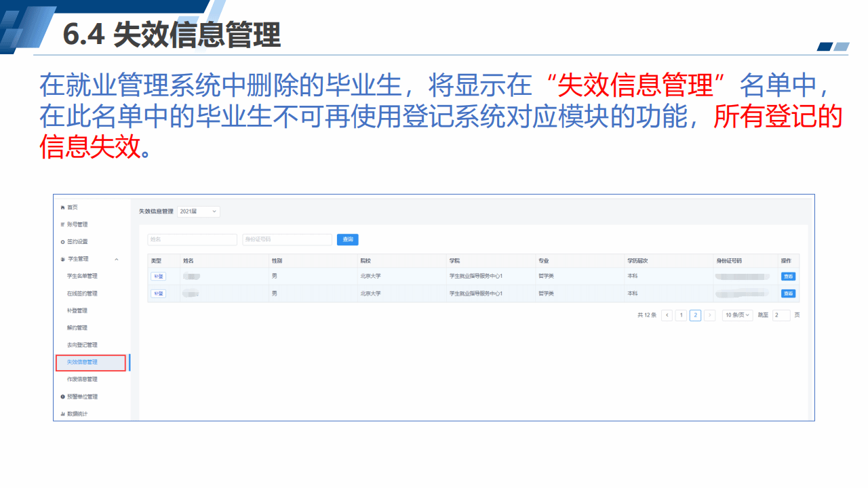Go to page 1 in pagination
Image resolution: width=868 pixels, height=488 pixels.
pyautogui.click(x=682, y=315)
